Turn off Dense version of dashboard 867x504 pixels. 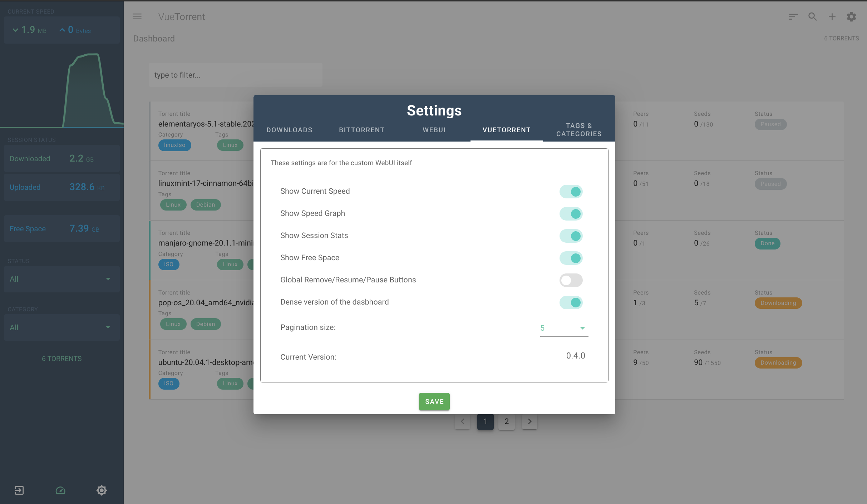(571, 302)
